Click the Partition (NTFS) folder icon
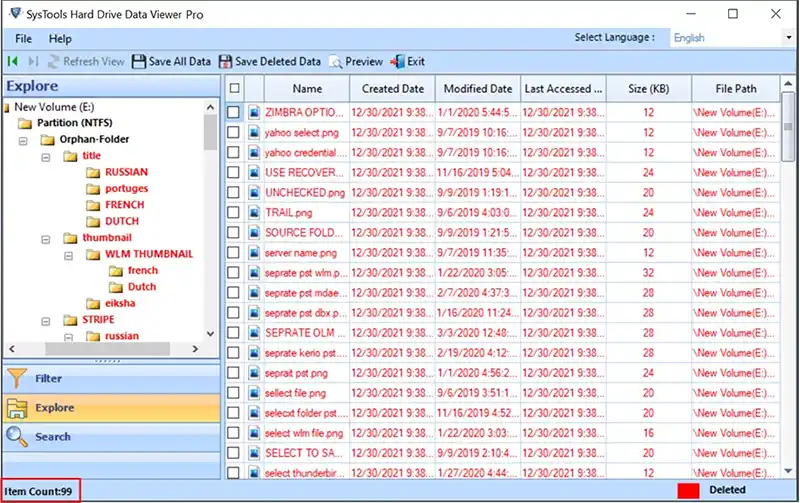800x503 pixels. point(24,123)
